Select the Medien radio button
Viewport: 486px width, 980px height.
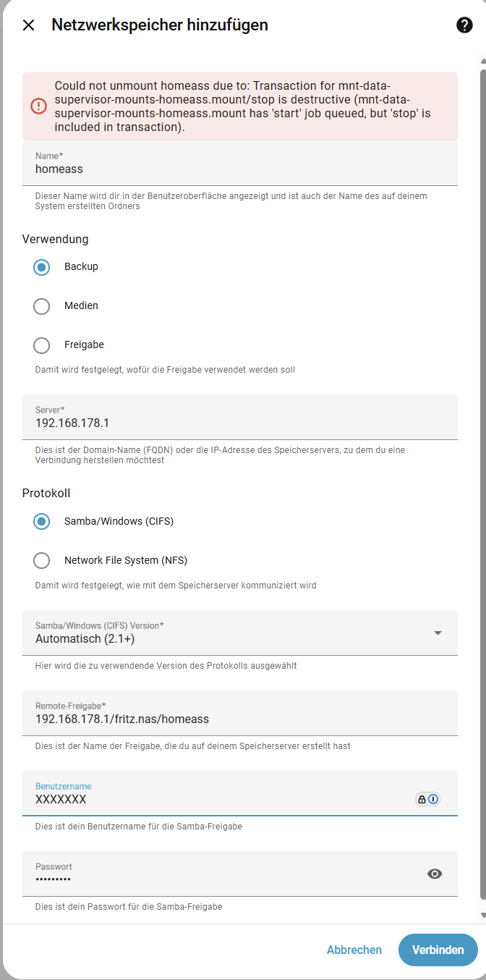42,306
